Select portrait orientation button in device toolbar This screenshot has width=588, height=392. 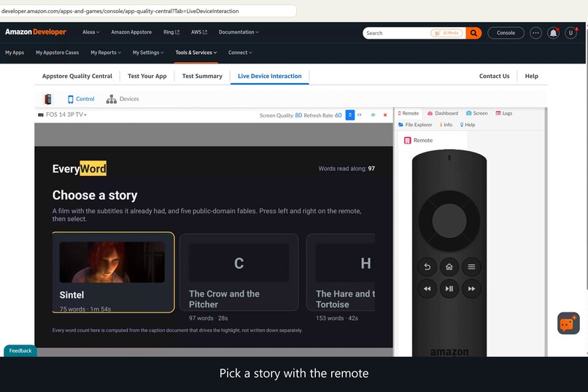tap(350, 115)
